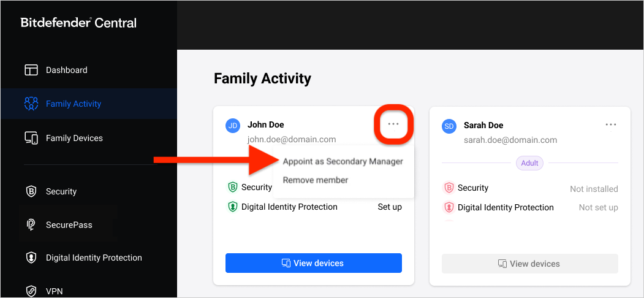Click green Security shield icon on John's card
The image size is (644, 298).
coord(233,187)
